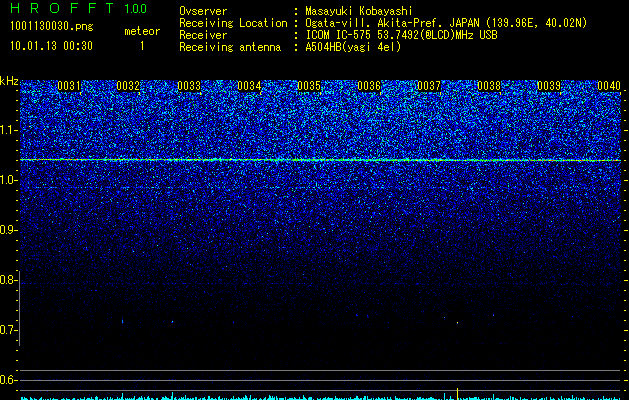Viewport: 629px width, 400px height.
Task: Click the 1.1 kHz axis label
Action: pyautogui.click(x=9, y=130)
